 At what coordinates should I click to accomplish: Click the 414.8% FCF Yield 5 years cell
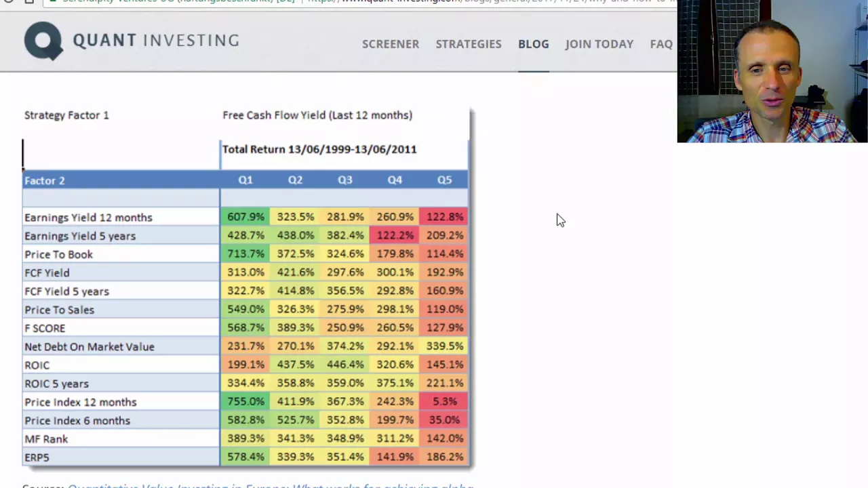pyautogui.click(x=295, y=291)
